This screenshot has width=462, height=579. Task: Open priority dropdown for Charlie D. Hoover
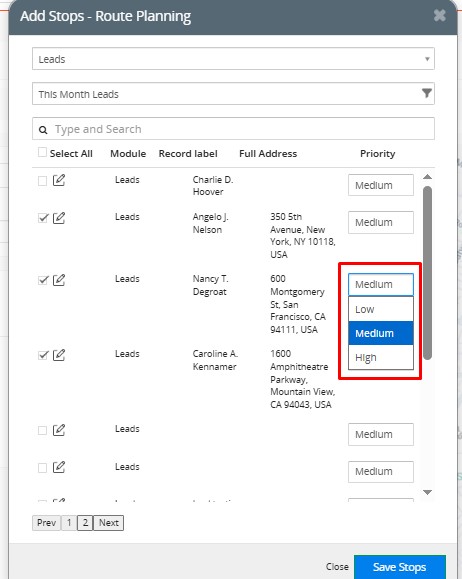(380, 185)
